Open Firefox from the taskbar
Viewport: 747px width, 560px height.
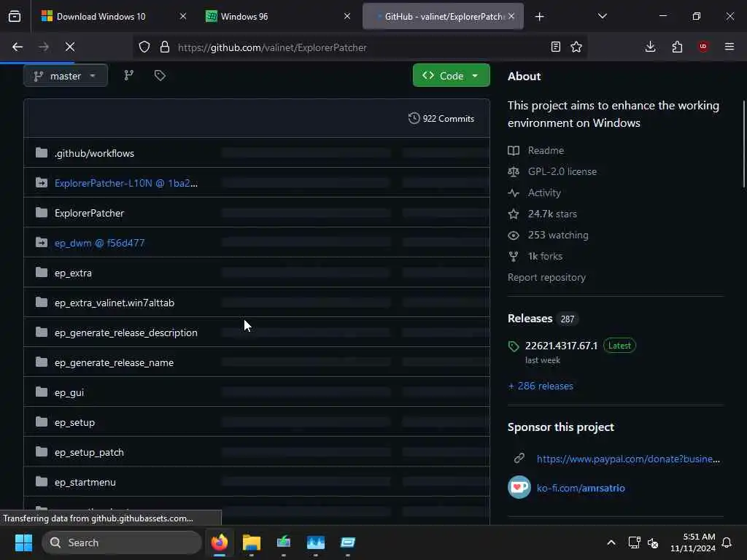click(220, 542)
